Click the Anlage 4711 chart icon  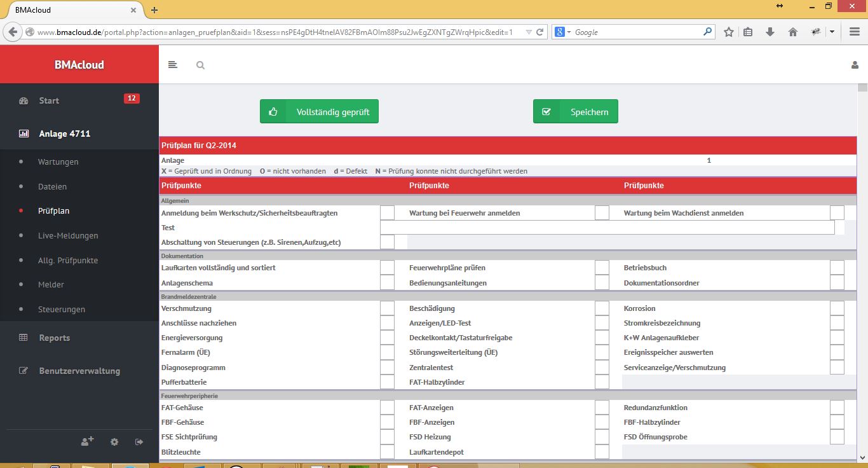tap(24, 134)
